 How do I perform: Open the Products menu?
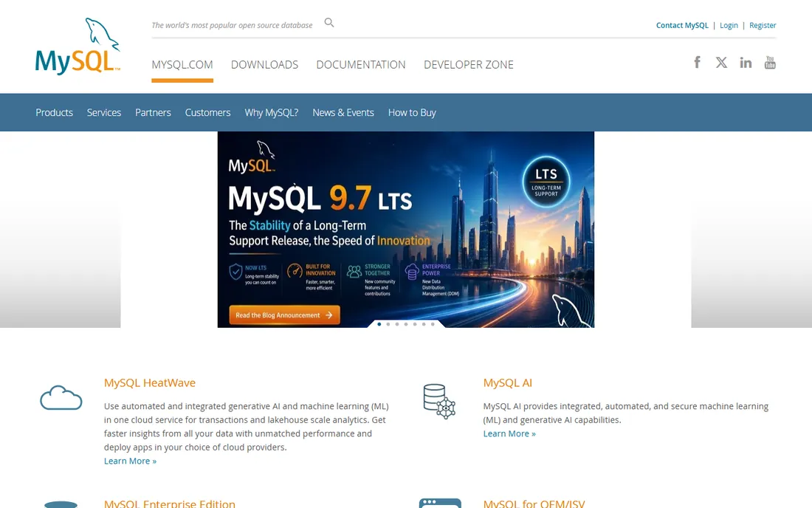[55, 112]
